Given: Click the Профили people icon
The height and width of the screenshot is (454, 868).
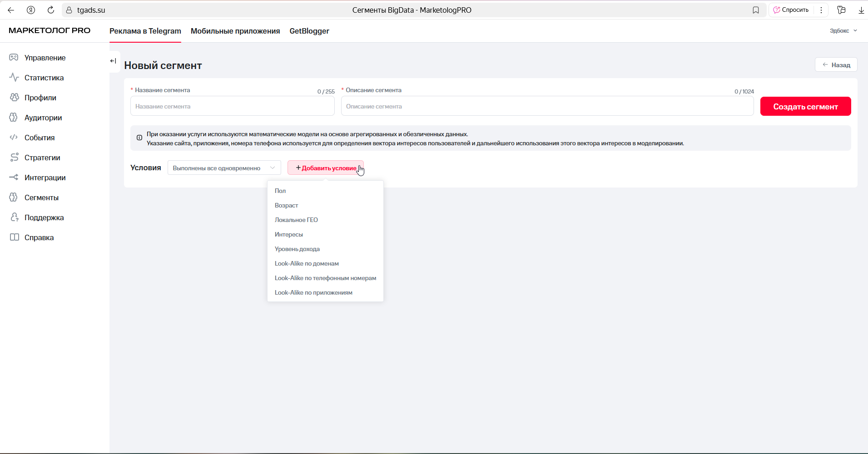Looking at the screenshot, I should tap(14, 98).
